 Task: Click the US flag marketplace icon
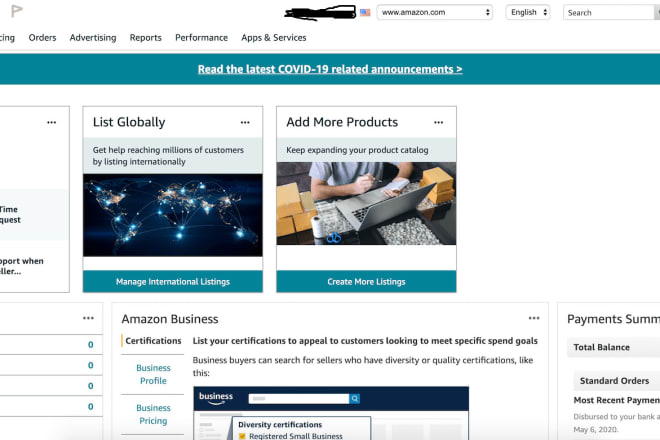[365, 13]
